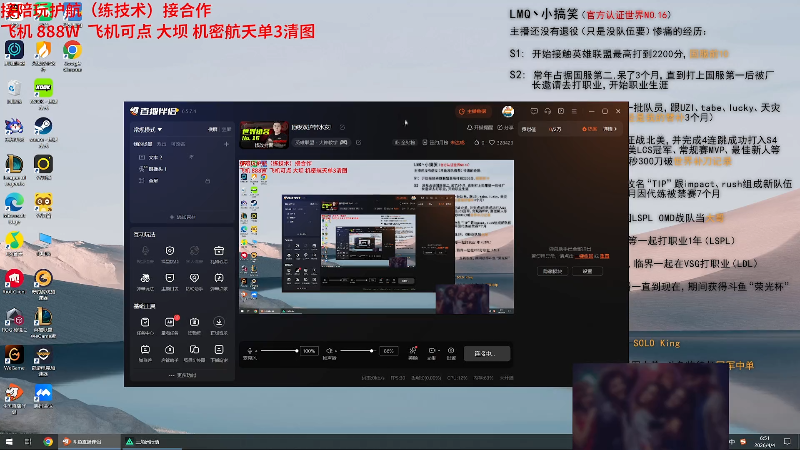Open the speaker device dropdown arrow
Viewport: 800px width, 450px height.
(x=336, y=351)
